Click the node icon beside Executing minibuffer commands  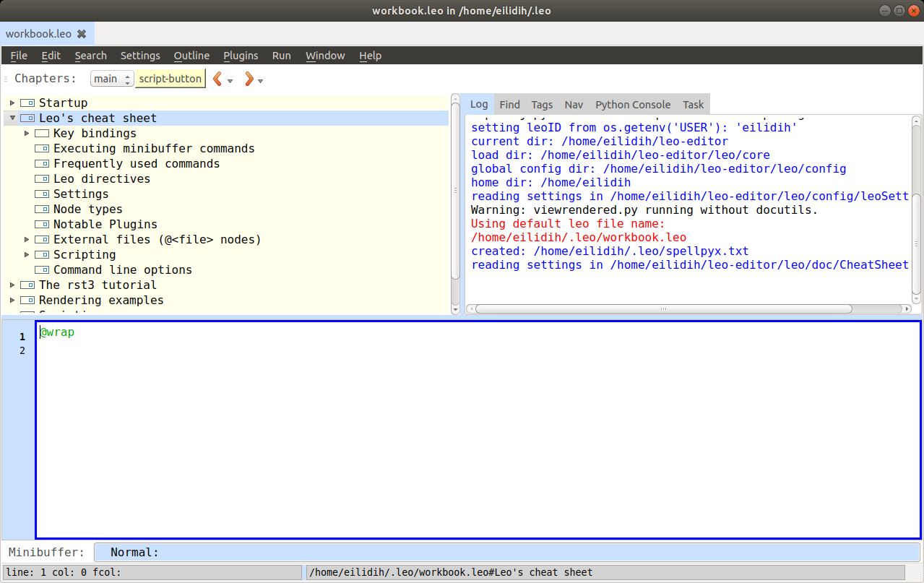(42, 149)
